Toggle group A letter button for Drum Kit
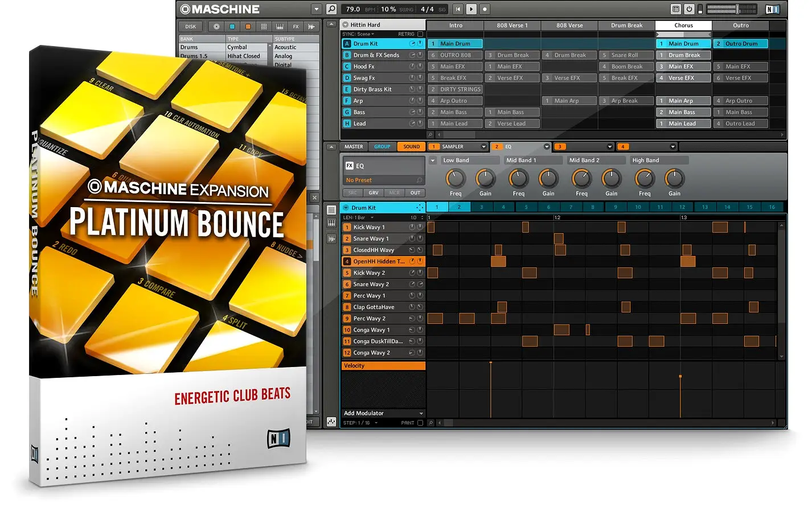The image size is (812, 511). click(347, 44)
